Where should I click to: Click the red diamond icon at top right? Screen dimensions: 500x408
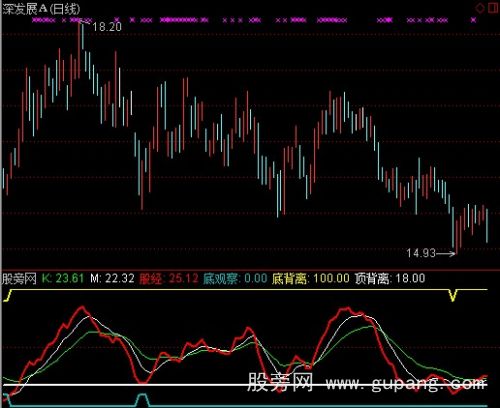click(x=480, y=8)
